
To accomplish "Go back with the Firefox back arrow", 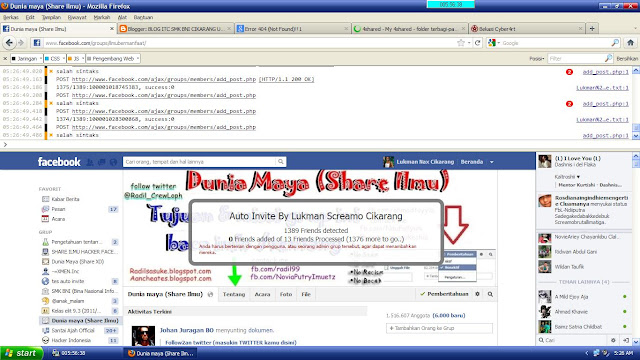I will point(9,42).
